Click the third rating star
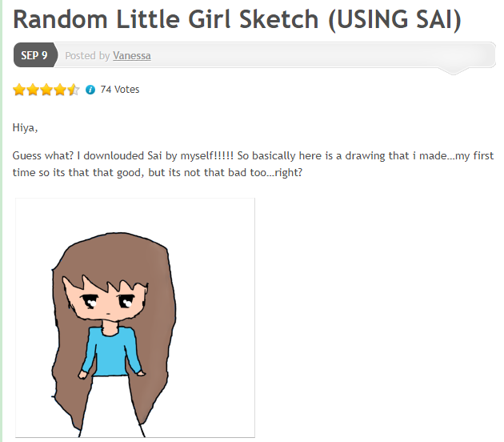504x442 pixels. click(x=46, y=90)
